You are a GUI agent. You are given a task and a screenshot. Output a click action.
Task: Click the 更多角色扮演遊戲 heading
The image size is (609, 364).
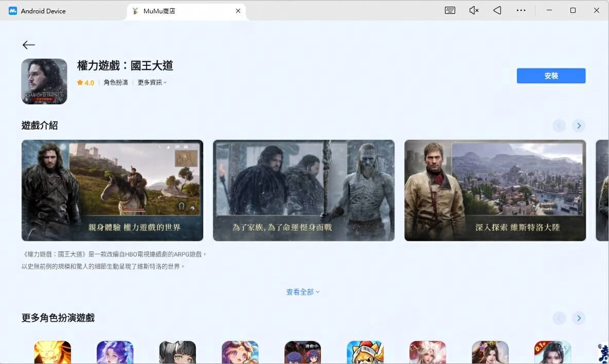58,318
